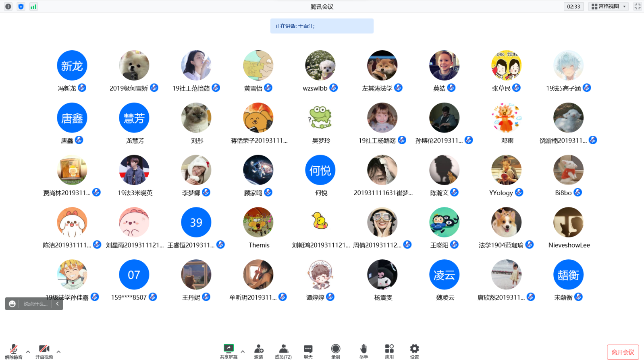This screenshot has height=362, width=644.
Task: Open the 应用 apps icon
Action: tap(389, 351)
